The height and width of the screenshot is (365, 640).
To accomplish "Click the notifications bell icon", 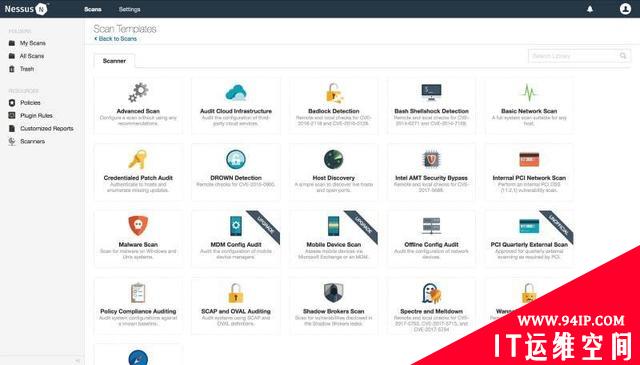I will pyautogui.click(x=590, y=9).
